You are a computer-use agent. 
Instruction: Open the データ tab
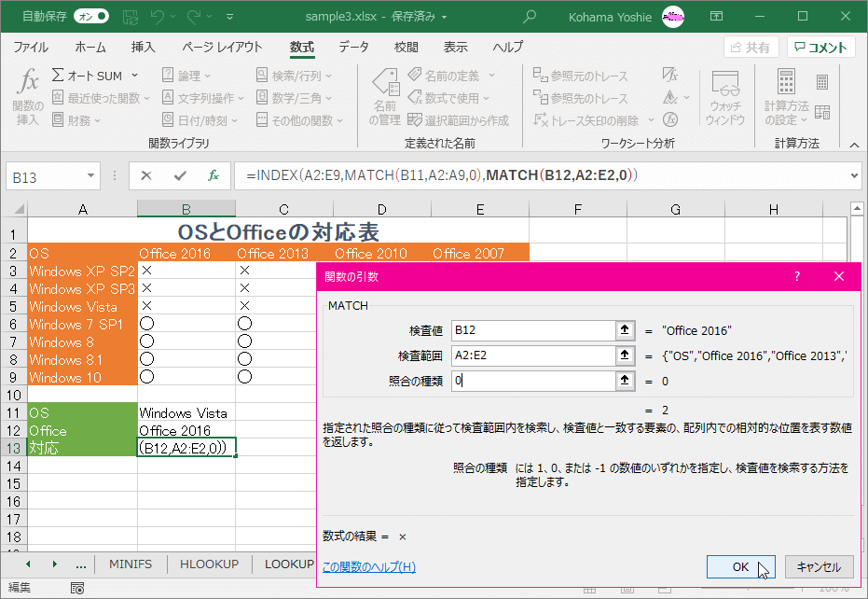click(x=353, y=47)
